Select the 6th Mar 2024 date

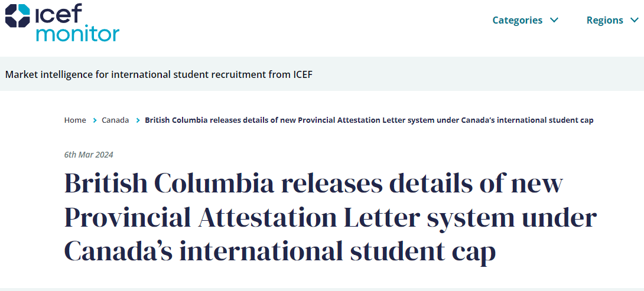[89, 155]
